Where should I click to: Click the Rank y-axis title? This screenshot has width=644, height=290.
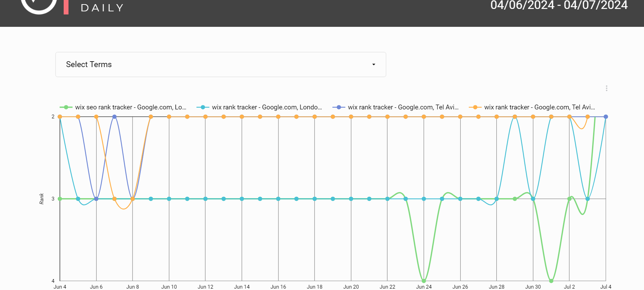pos(42,199)
